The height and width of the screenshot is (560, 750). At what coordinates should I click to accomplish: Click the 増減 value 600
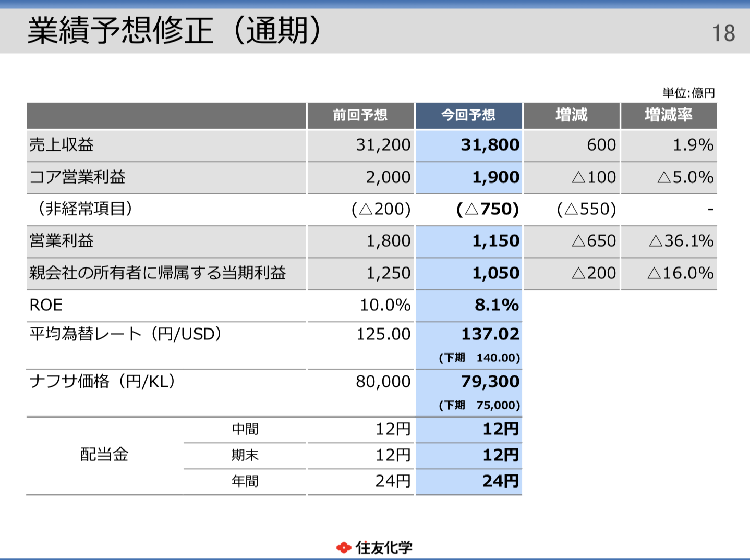[x=601, y=145]
